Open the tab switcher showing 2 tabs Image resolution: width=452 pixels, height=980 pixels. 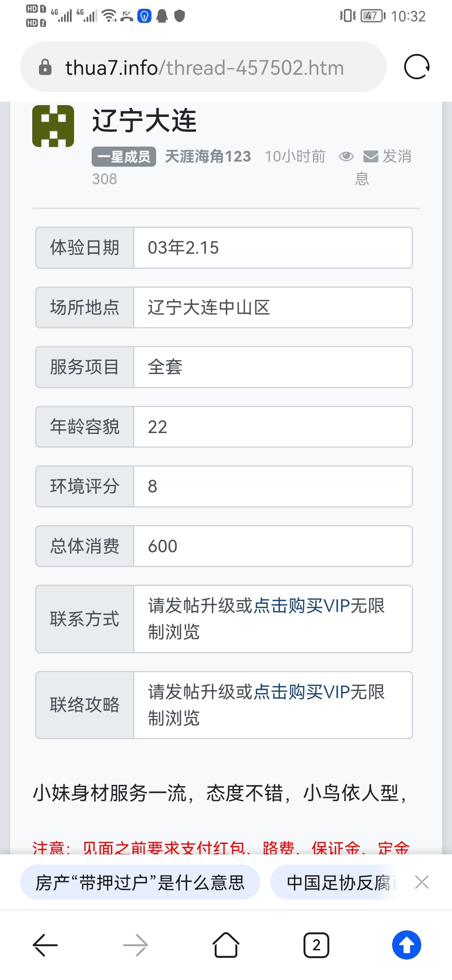click(x=316, y=946)
